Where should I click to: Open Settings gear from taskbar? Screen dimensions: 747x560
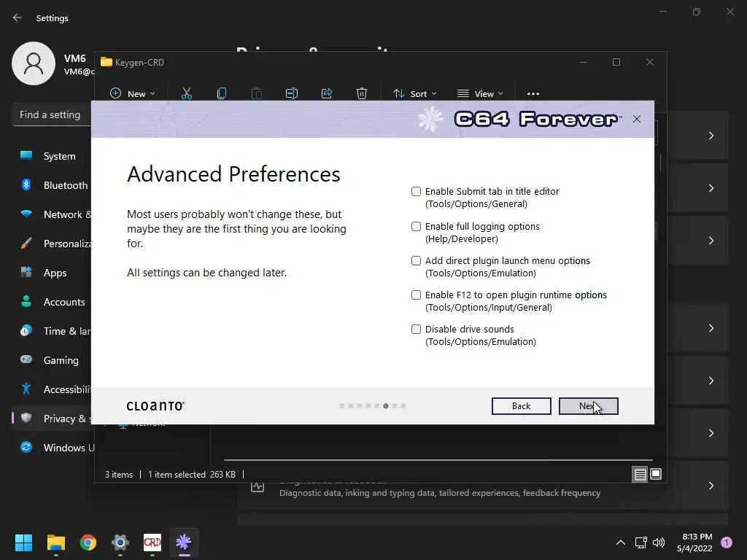point(120,542)
